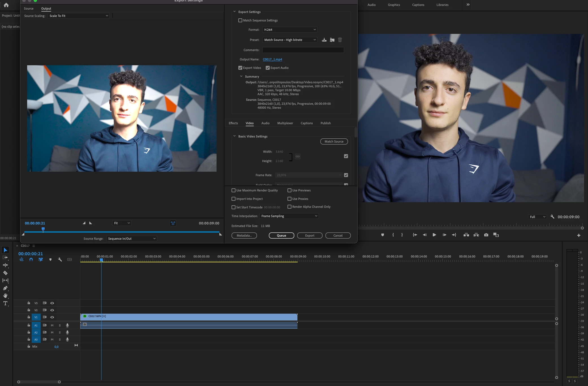This screenshot has width=588, height=386.
Task: Click Save Preset icon next to Preset
Action: pyautogui.click(x=324, y=40)
